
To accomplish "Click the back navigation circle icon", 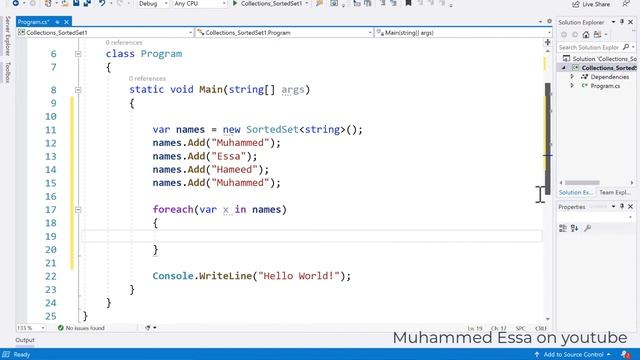I will tap(15, 3).
